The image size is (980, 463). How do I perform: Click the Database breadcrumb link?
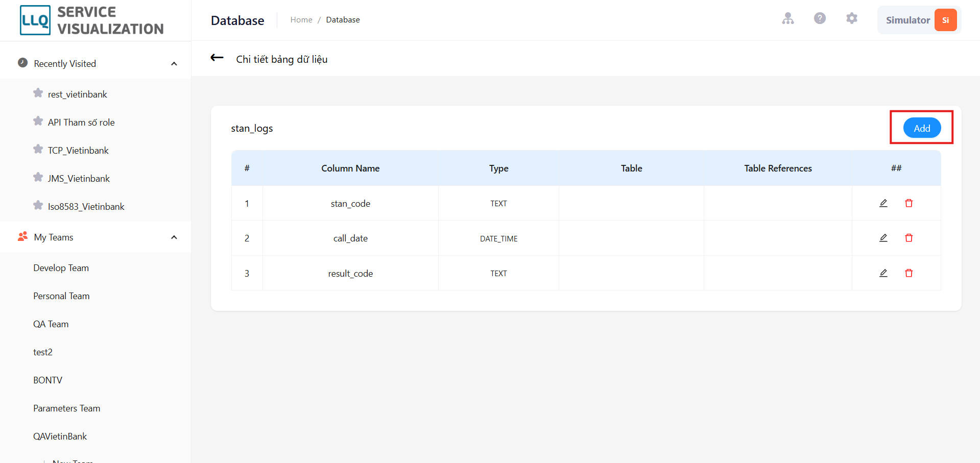343,20
